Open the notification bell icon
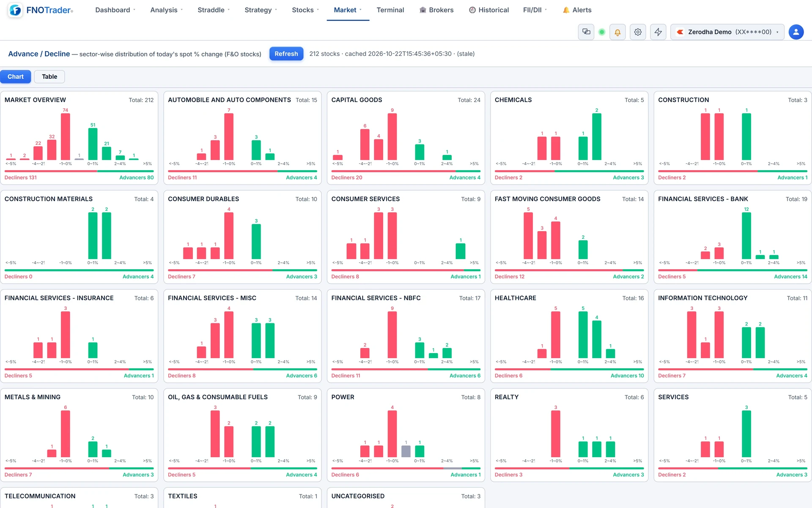The image size is (812, 508). [617, 32]
